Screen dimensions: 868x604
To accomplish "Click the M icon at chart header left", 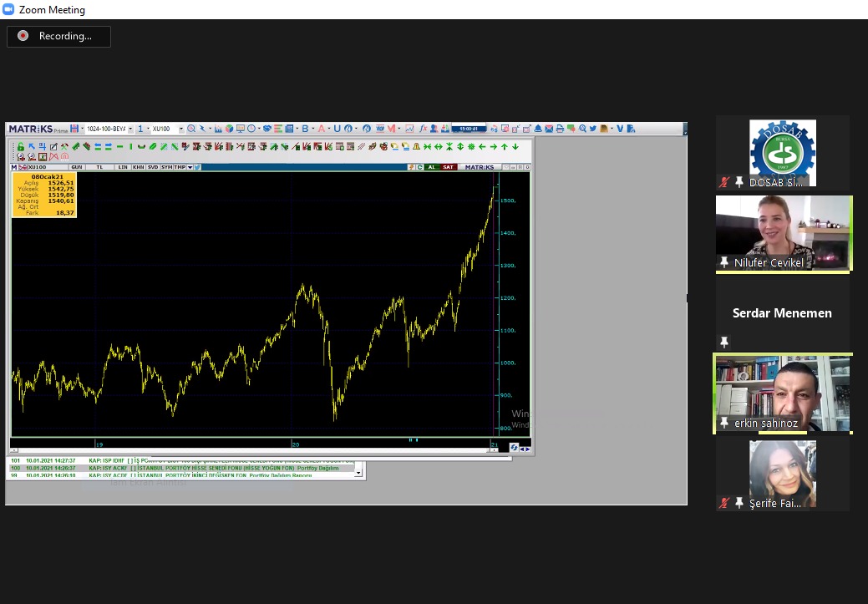I will point(14,167).
